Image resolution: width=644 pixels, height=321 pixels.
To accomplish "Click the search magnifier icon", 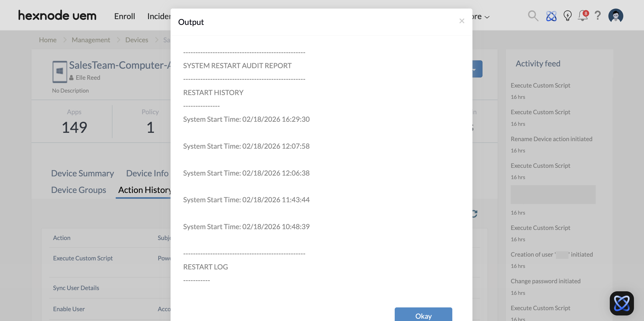I will [x=533, y=16].
